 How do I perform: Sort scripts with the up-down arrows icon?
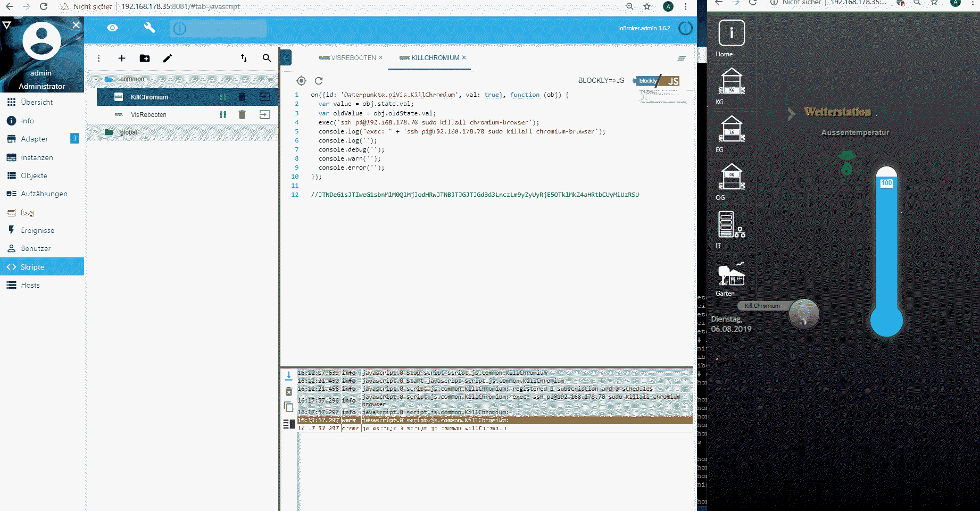point(244,58)
